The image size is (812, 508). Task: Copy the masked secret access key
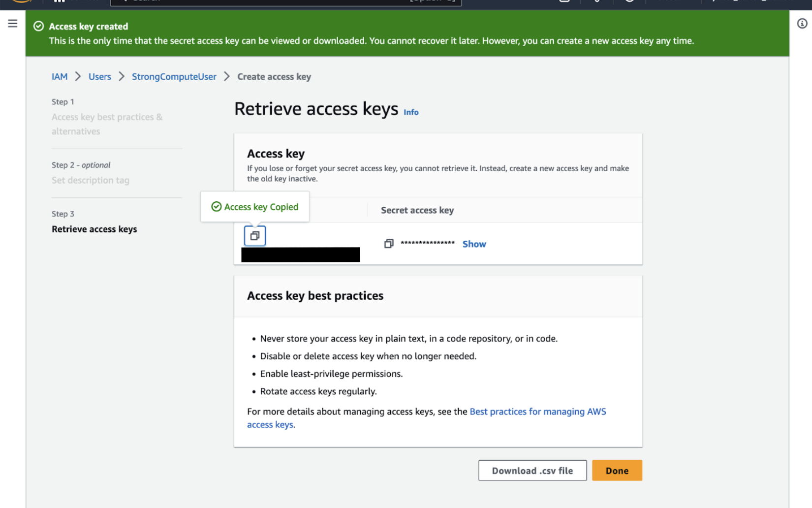point(389,244)
